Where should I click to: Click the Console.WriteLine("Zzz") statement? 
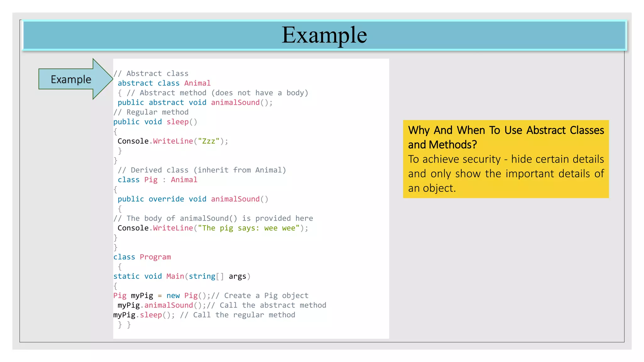173,141
